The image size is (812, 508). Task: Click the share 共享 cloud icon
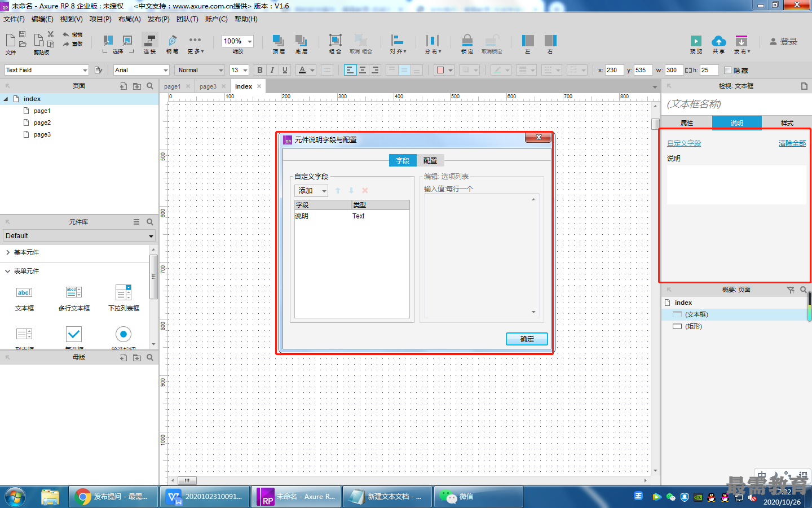pyautogui.click(x=719, y=41)
